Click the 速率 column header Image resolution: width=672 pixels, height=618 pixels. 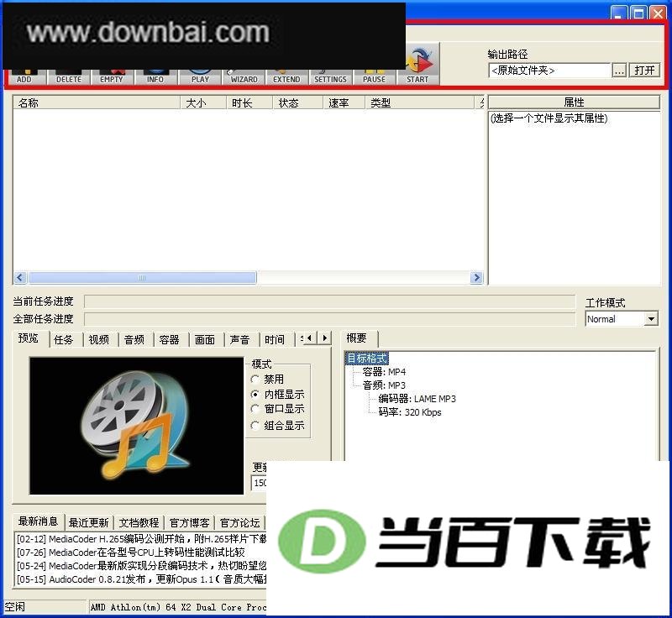(x=344, y=102)
